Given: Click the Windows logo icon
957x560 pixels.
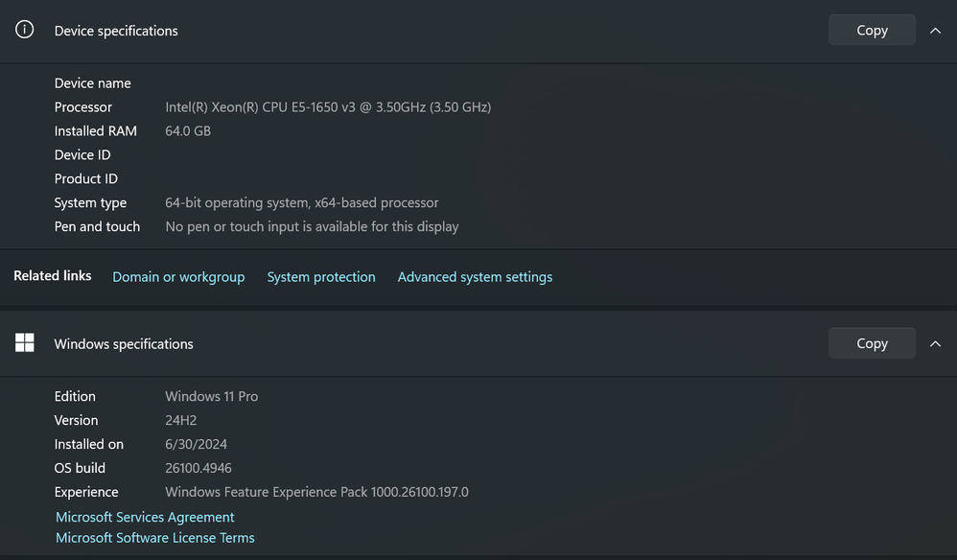Looking at the screenshot, I should (x=24, y=343).
